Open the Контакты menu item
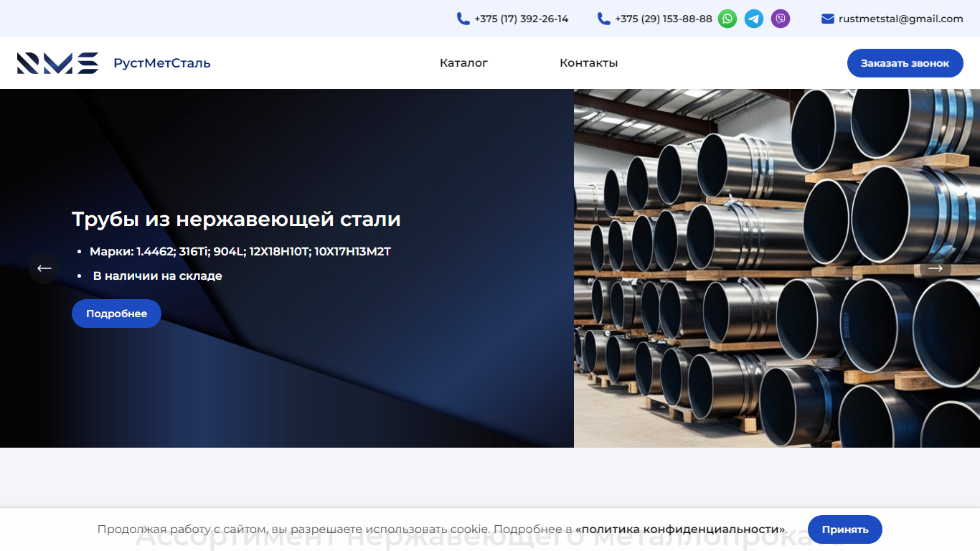Image resolution: width=980 pixels, height=551 pixels. coord(588,63)
